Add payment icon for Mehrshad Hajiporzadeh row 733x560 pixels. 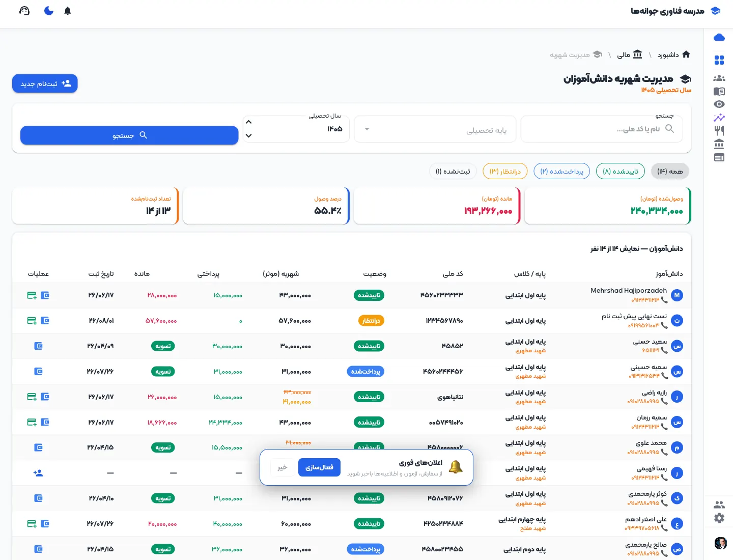pos(32,295)
